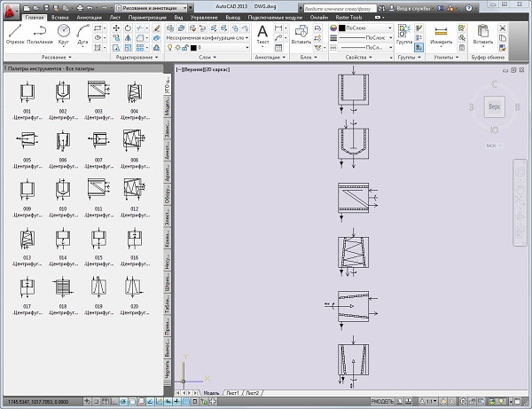Select the Круг (Circle) tool
Viewport: 532px width, 409px height.
pyautogui.click(x=64, y=33)
